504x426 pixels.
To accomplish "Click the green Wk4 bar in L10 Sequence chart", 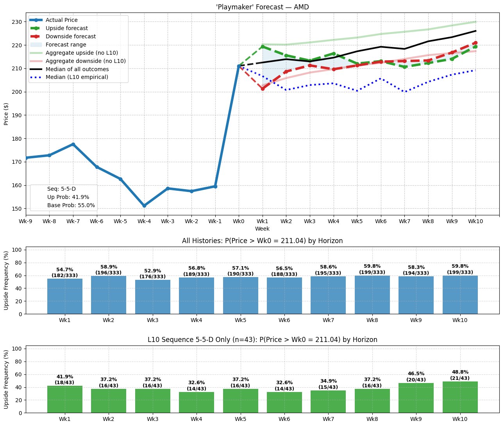I will [x=197, y=402].
